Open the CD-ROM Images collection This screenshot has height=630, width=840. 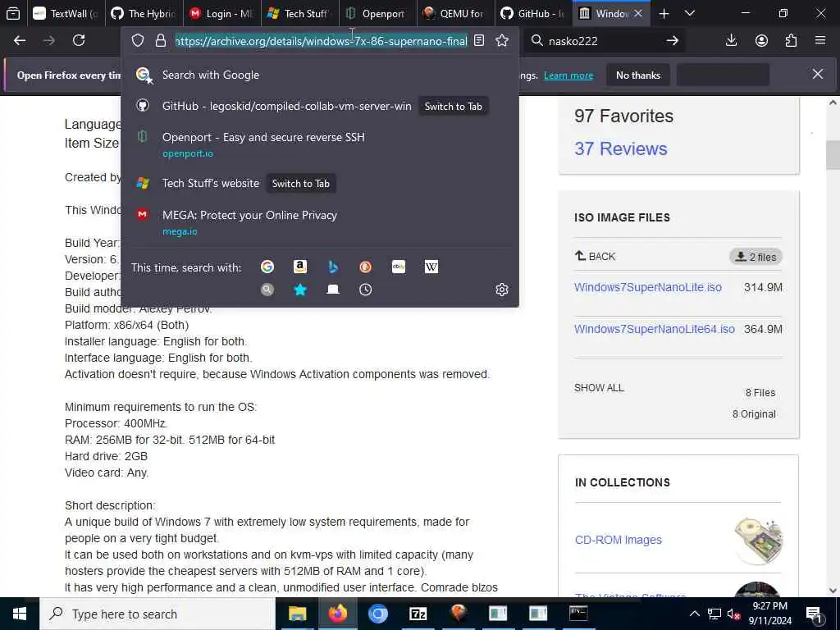click(x=619, y=540)
